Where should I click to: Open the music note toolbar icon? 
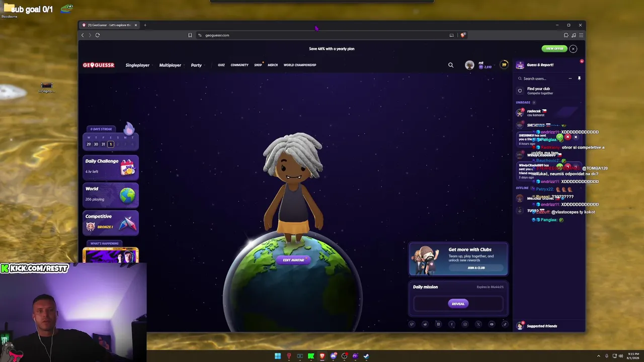(574, 35)
